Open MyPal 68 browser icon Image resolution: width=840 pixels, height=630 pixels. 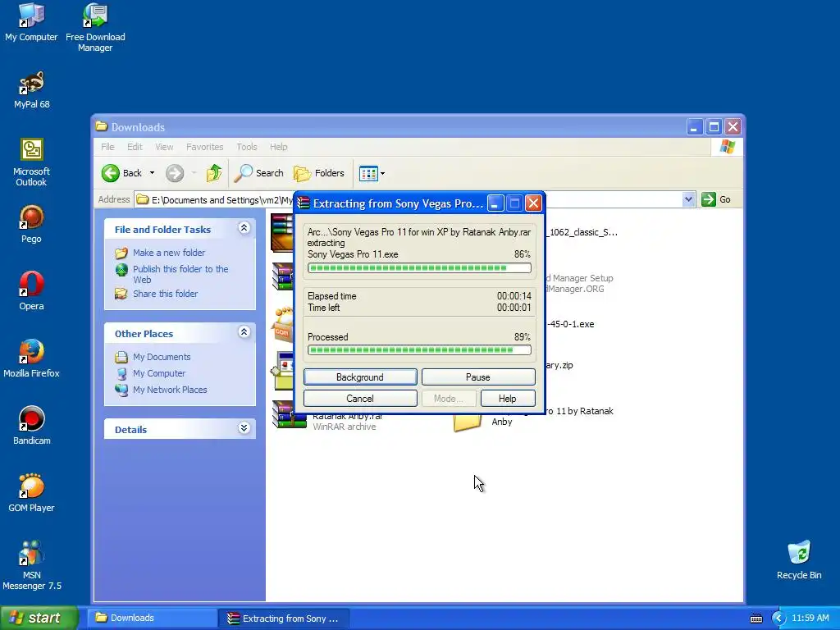tap(31, 90)
